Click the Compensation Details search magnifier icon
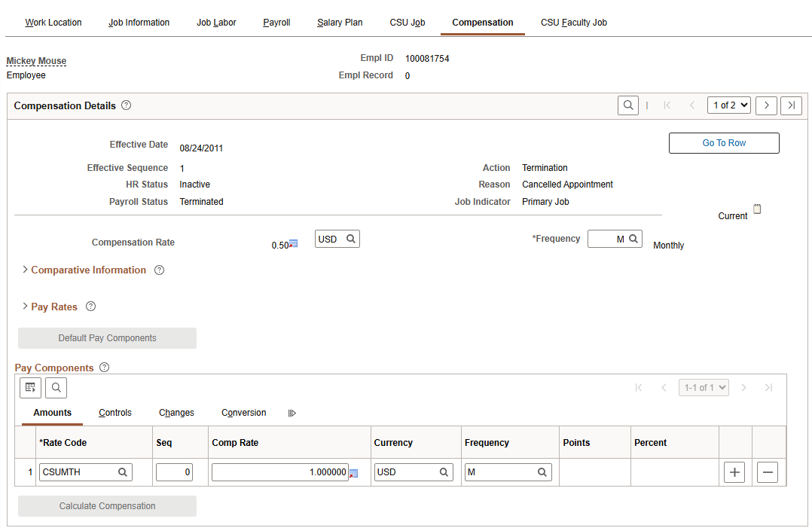812x531 pixels. (x=627, y=105)
